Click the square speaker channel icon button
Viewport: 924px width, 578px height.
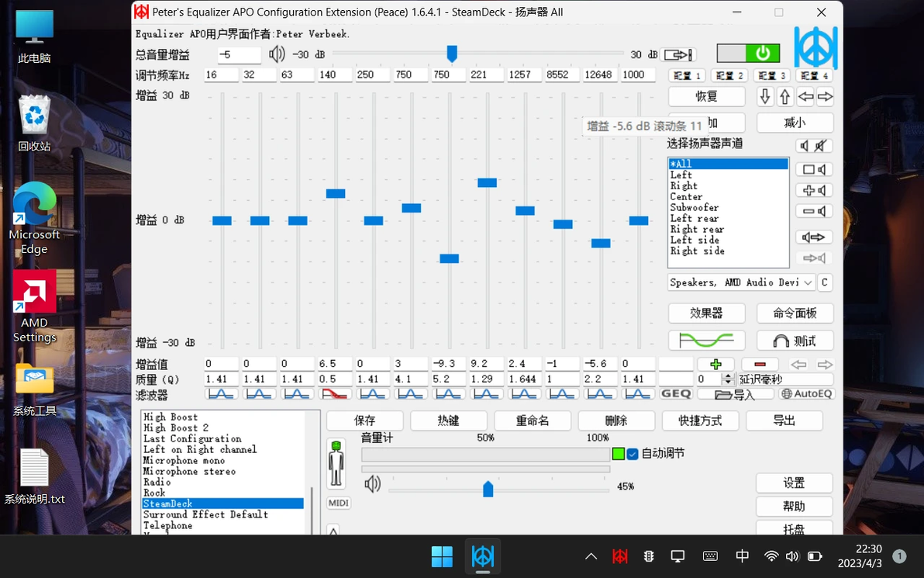click(814, 170)
